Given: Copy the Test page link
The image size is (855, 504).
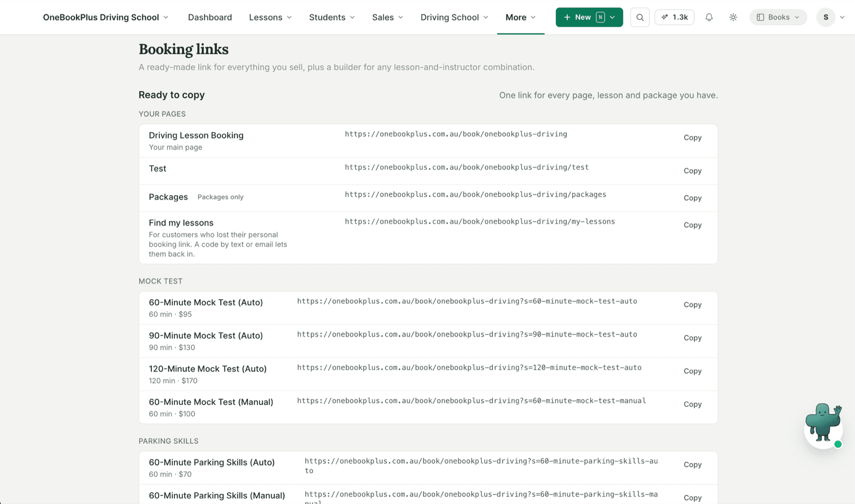Looking at the screenshot, I should click(692, 171).
